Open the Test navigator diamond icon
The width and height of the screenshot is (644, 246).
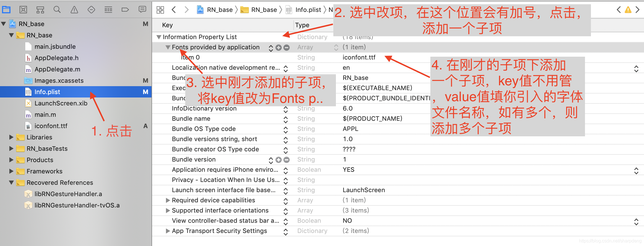(91, 10)
